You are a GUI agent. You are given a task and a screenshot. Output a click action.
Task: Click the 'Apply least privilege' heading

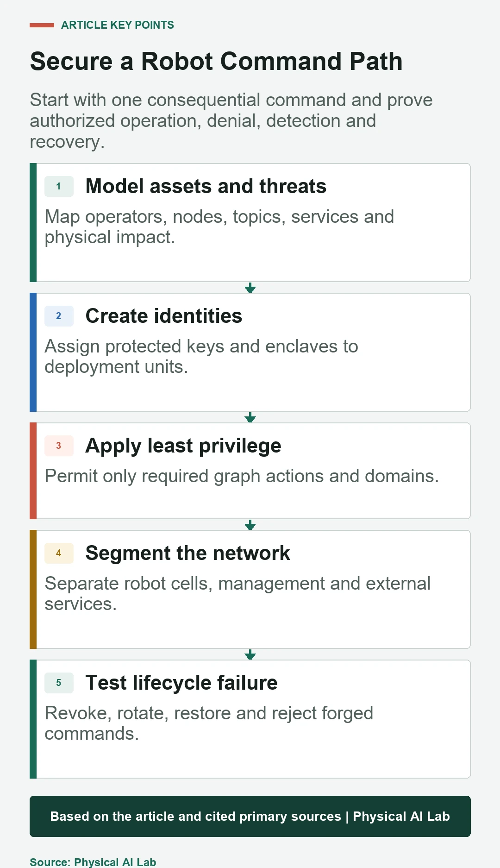click(183, 446)
